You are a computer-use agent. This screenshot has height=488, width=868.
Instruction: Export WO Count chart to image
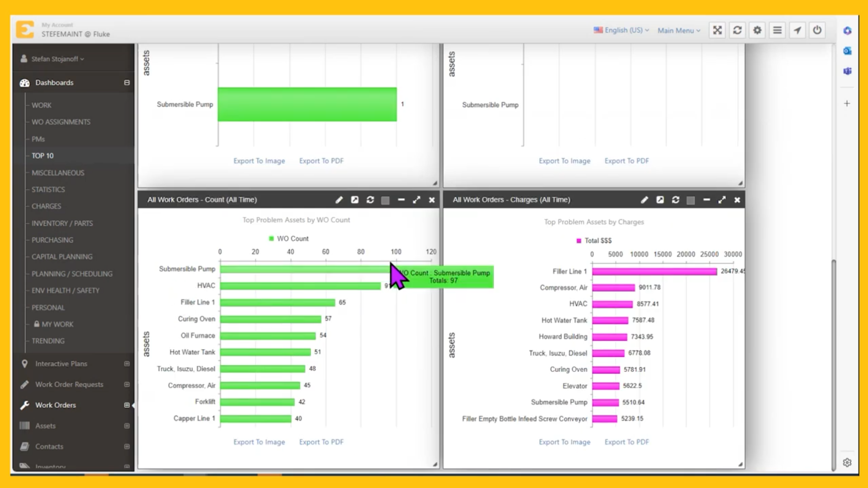259,442
